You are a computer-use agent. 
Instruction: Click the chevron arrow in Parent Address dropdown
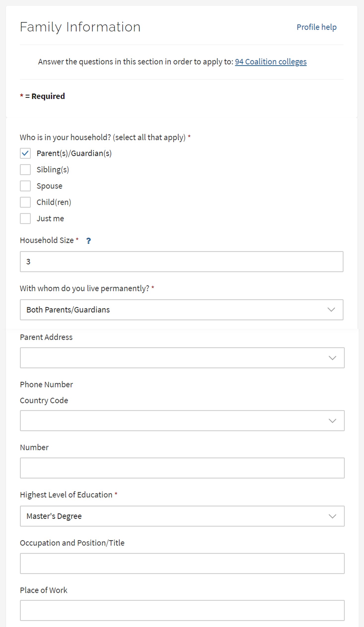click(332, 358)
